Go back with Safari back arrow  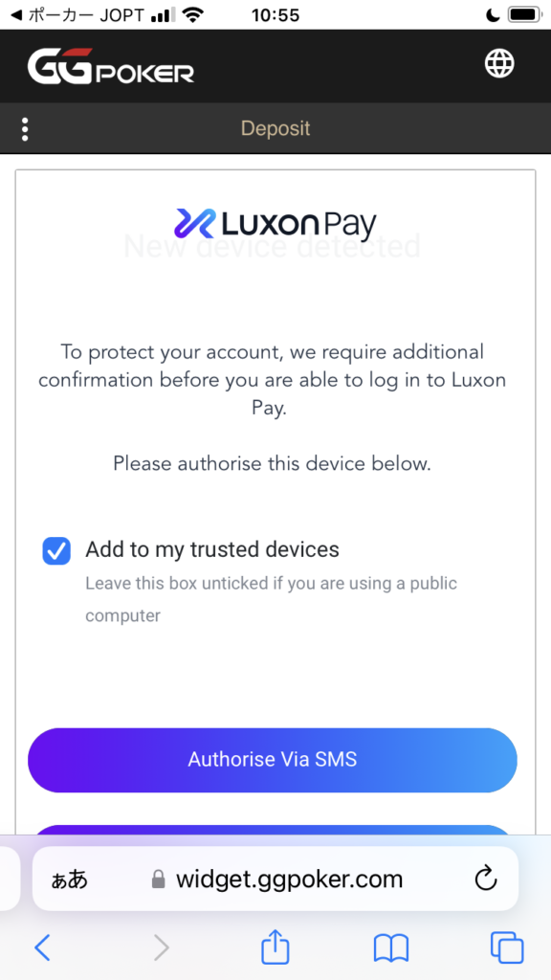42,947
